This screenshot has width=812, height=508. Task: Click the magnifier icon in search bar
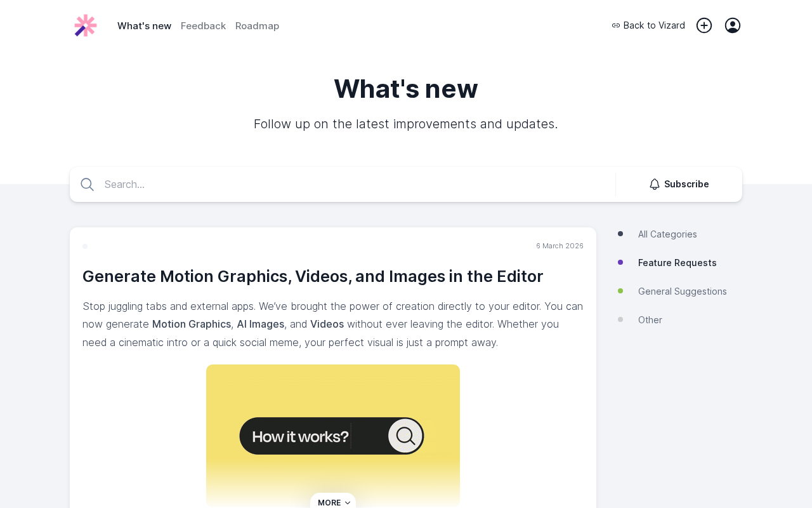[x=88, y=184]
